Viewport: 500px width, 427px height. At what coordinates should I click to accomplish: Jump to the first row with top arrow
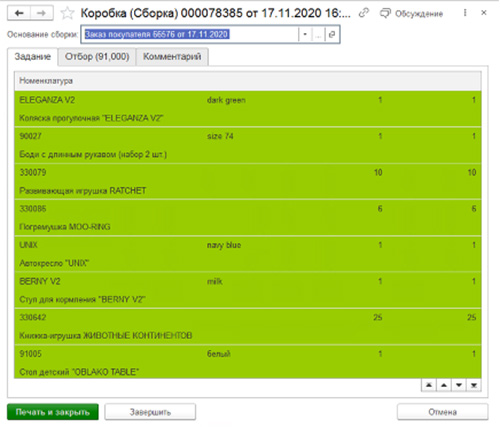coord(429,385)
